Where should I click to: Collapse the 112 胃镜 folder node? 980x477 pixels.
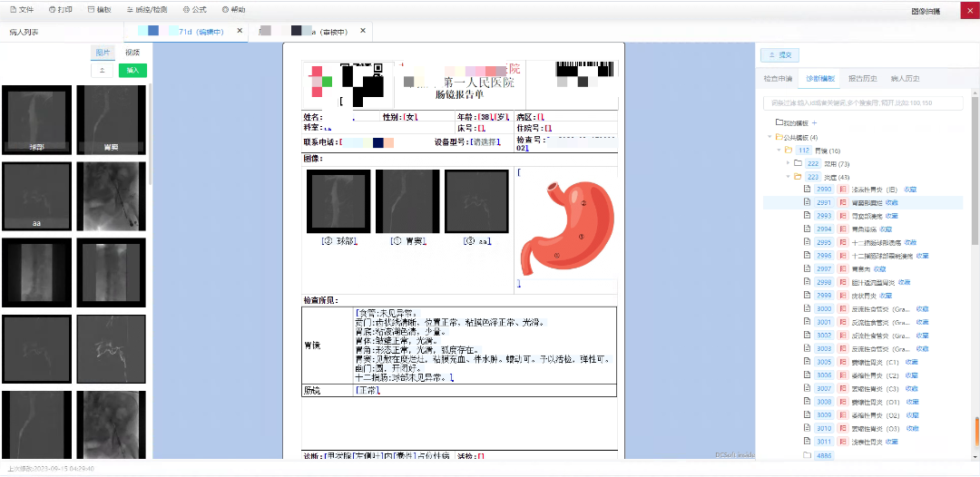[779, 150]
